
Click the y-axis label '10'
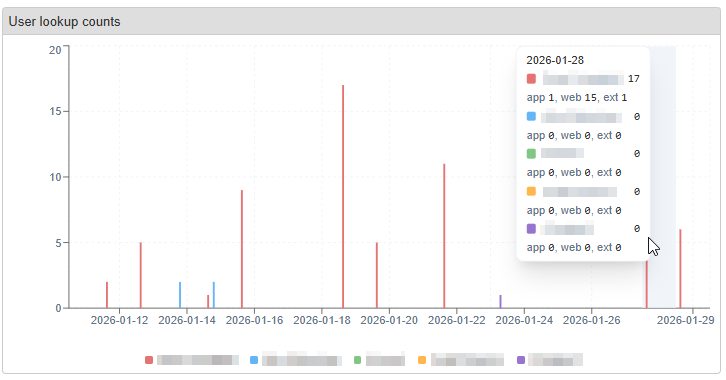click(55, 177)
